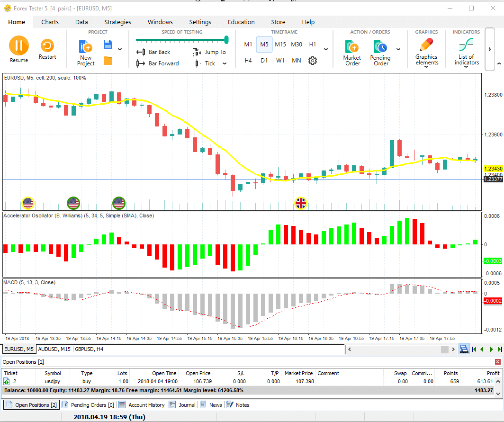
Task: Choose the D1 timeframe
Action: (264, 61)
